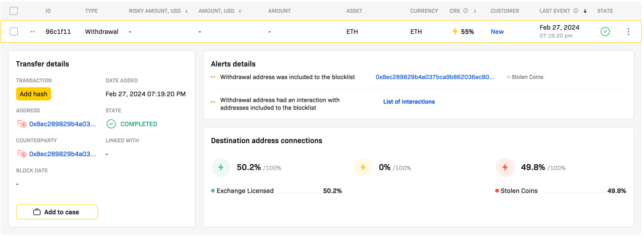Click the Stolen Coins tag swatch
This screenshot has width=644, height=236.
508,77
